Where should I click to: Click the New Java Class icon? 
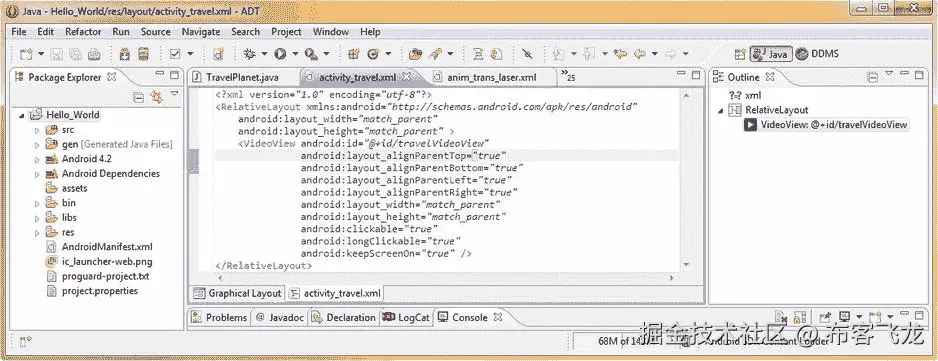tap(373, 54)
